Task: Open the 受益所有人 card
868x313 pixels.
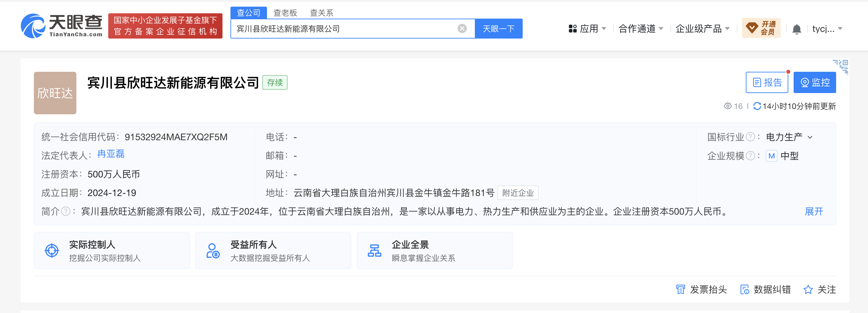Action: click(273, 251)
